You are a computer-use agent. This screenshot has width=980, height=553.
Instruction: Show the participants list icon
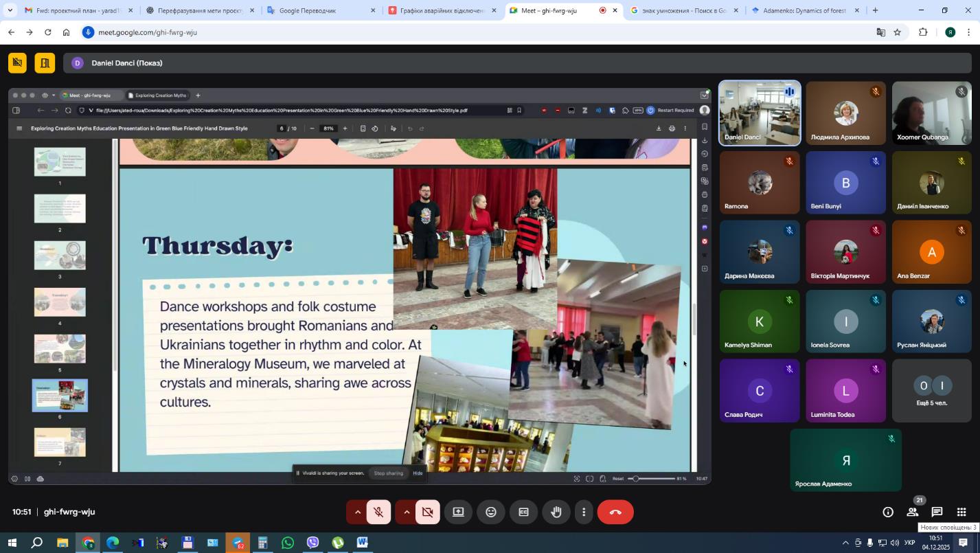click(x=912, y=512)
